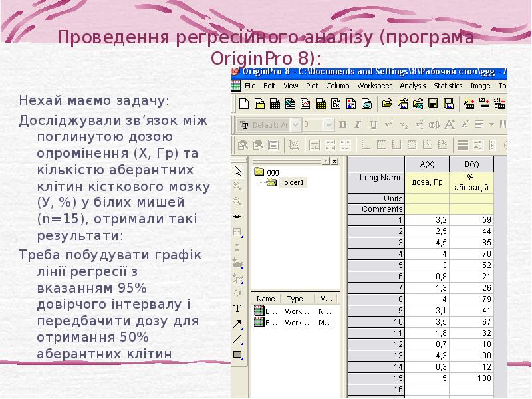Choose the Zoom Out magnifier tool
532x399 pixels.
click(x=237, y=199)
